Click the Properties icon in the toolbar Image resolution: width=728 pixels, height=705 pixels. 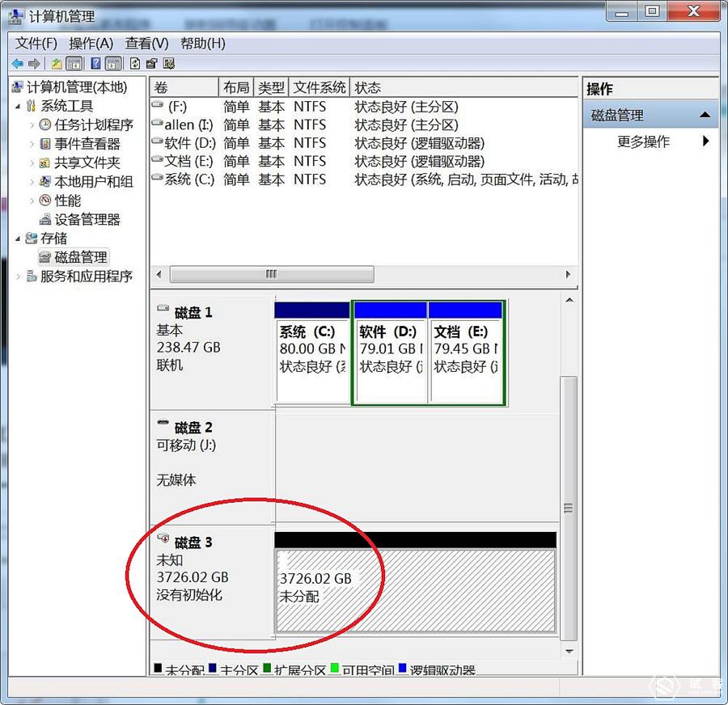tap(152, 63)
